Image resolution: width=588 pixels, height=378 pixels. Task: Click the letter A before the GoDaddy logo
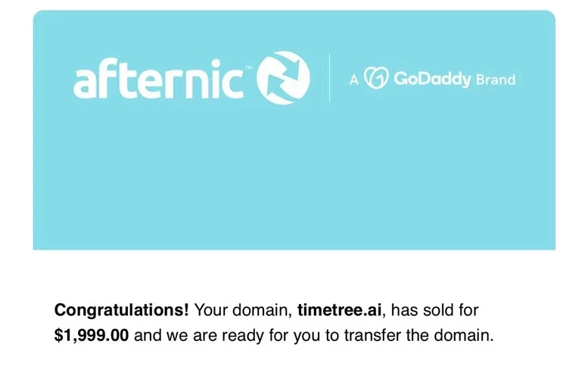[353, 80]
